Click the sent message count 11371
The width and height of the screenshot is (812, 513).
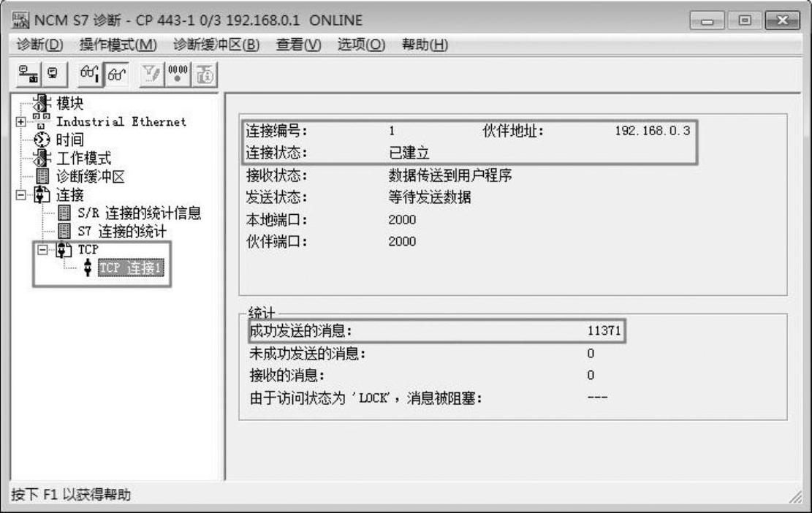604,331
